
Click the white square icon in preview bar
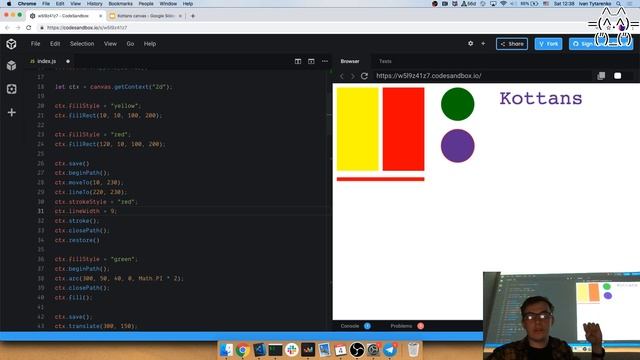[x=618, y=76]
